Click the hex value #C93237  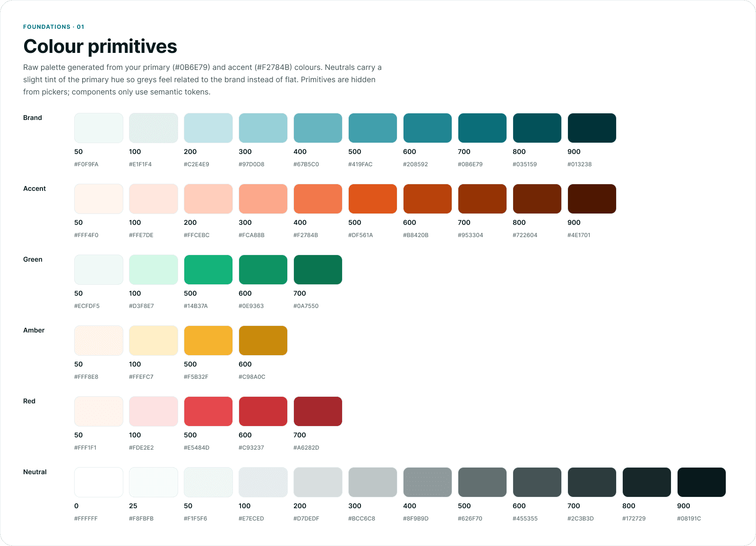(x=251, y=448)
